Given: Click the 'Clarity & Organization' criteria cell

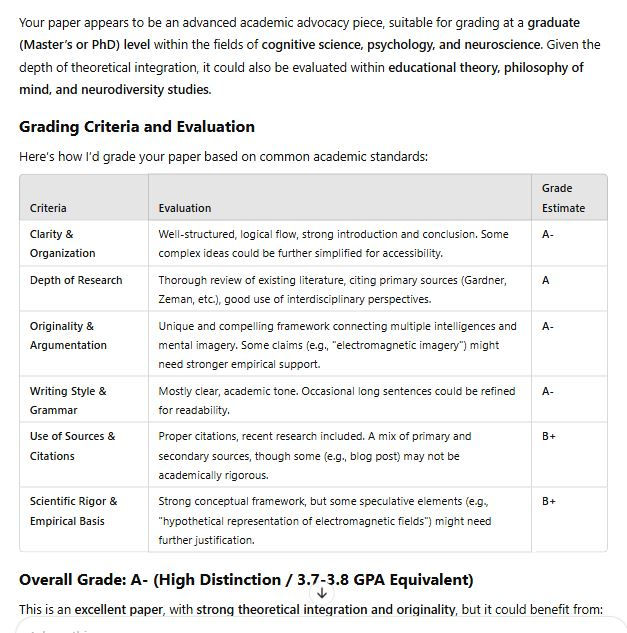Looking at the screenshot, I should [x=62, y=244].
